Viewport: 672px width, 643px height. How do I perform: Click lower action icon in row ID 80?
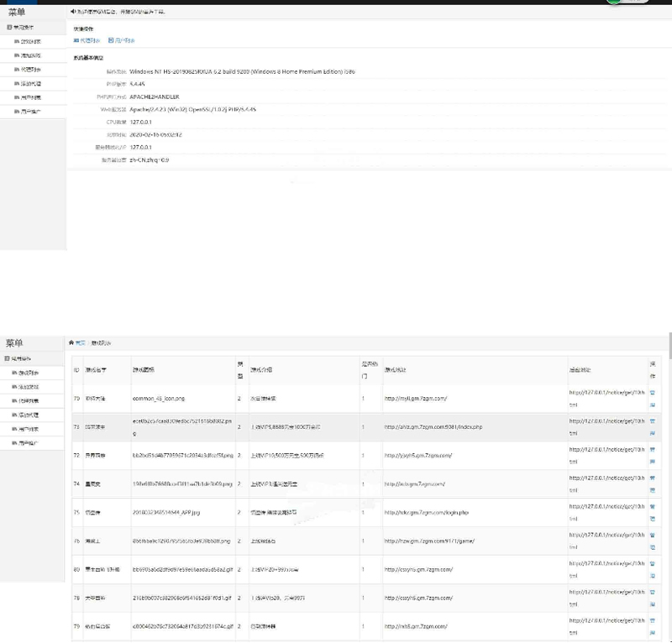(x=653, y=576)
